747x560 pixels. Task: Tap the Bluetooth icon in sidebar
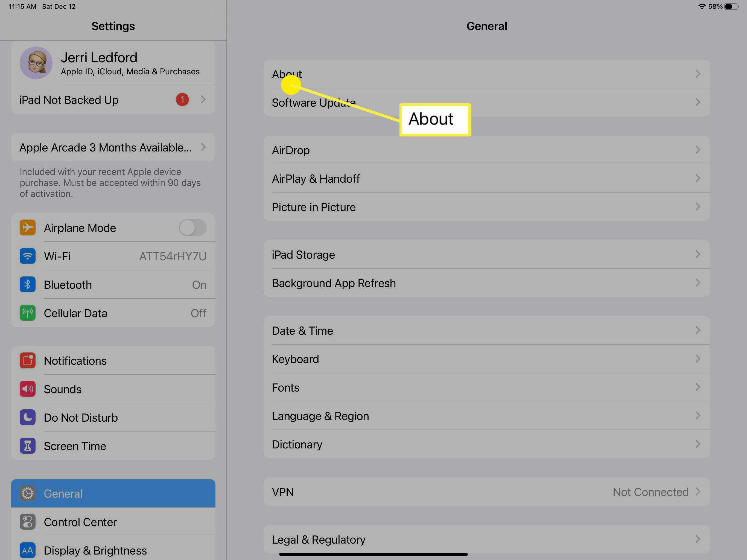point(27,284)
